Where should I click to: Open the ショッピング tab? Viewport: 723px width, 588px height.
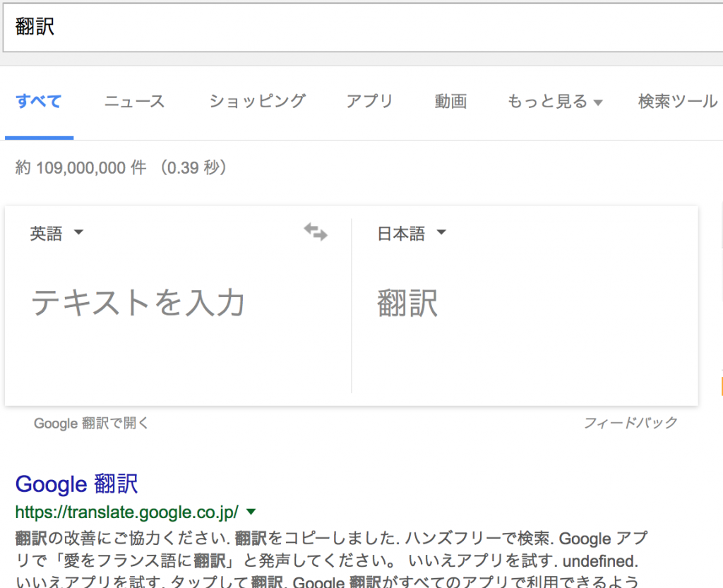(x=257, y=102)
